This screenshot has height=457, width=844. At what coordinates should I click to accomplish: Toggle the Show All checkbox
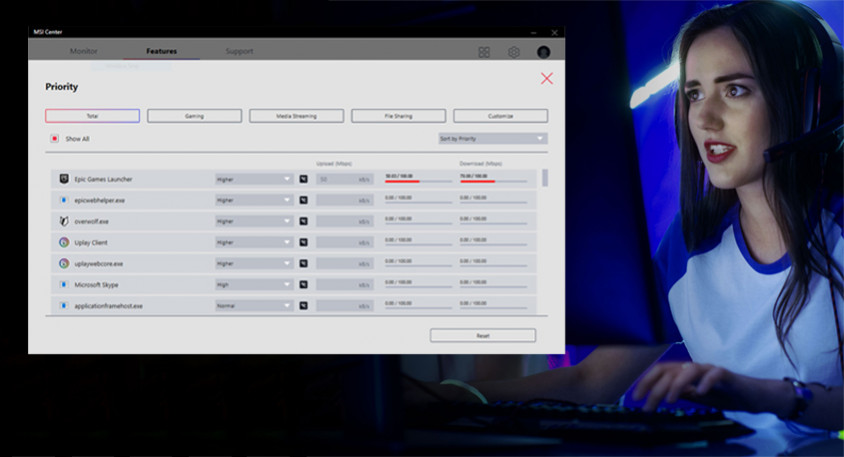click(54, 138)
